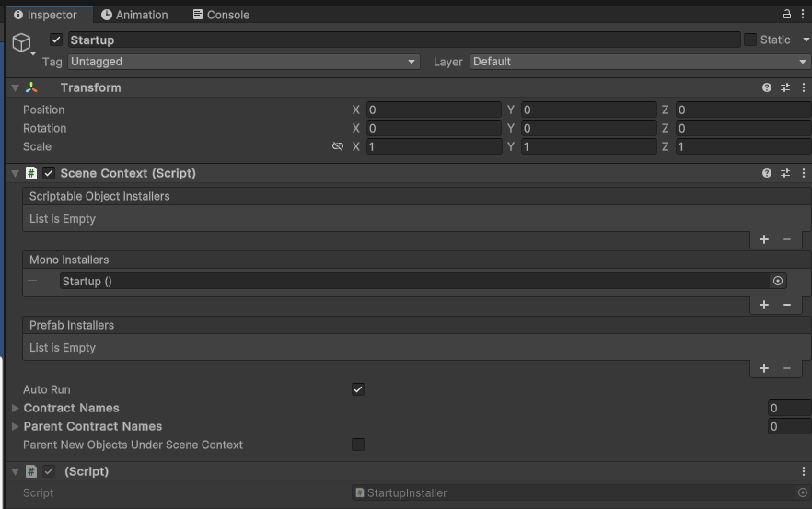
Task: Expand Parent Contract Names foldout
Action: (x=16, y=426)
